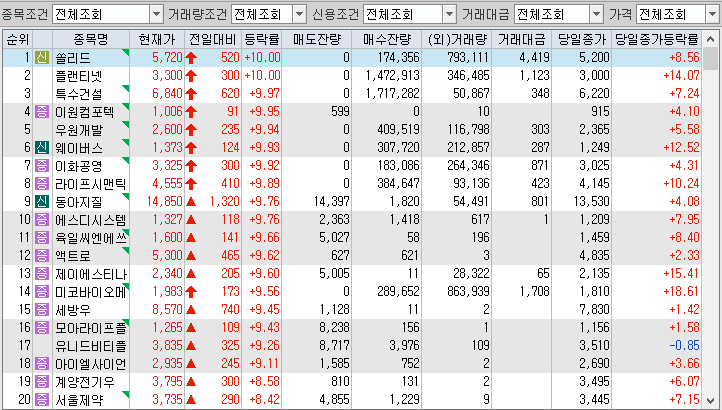Sort by the 매도잔량 column header
The width and height of the screenshot is (722, 410).
pos(316,39)
